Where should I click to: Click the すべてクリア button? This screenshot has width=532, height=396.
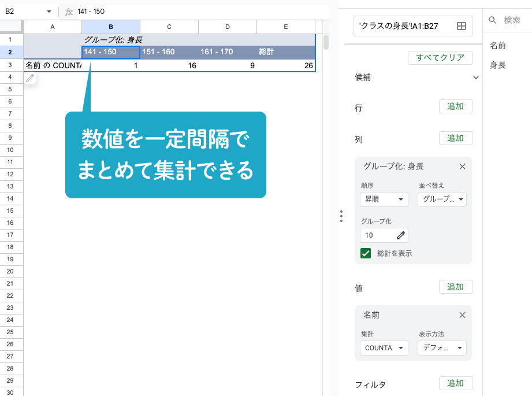click(440, 58)
